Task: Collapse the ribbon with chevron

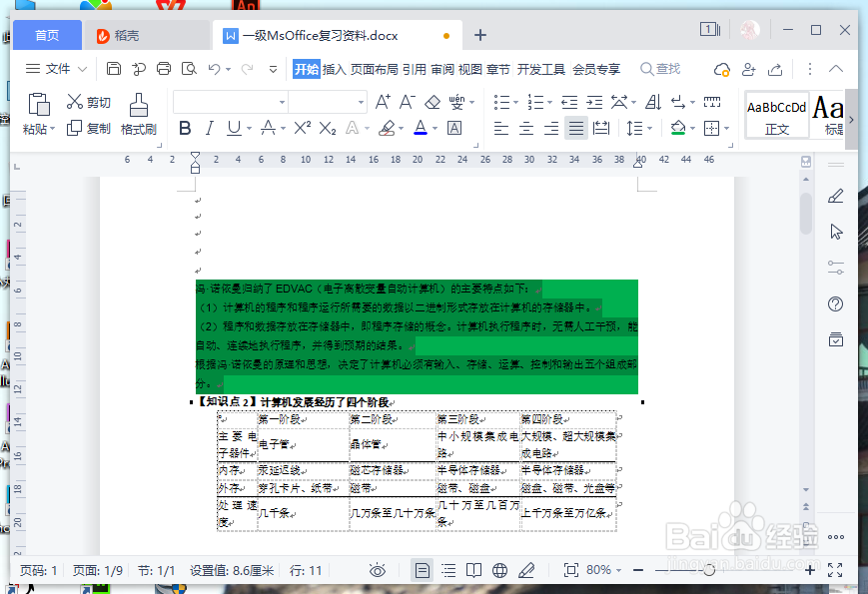Action: coord(836,69)
